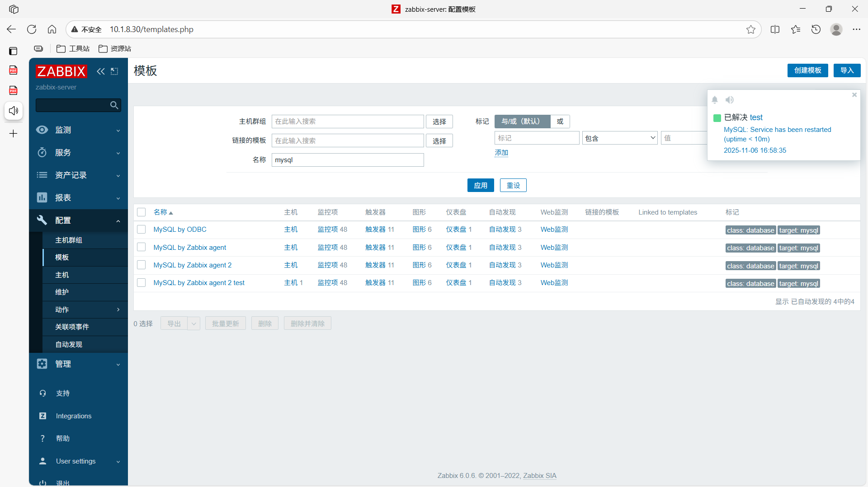The width and height of the screenshot is (868, 487).
Task: Check the MySQL by Zabbix agent row checkbox
Action: tap(142, 248)
